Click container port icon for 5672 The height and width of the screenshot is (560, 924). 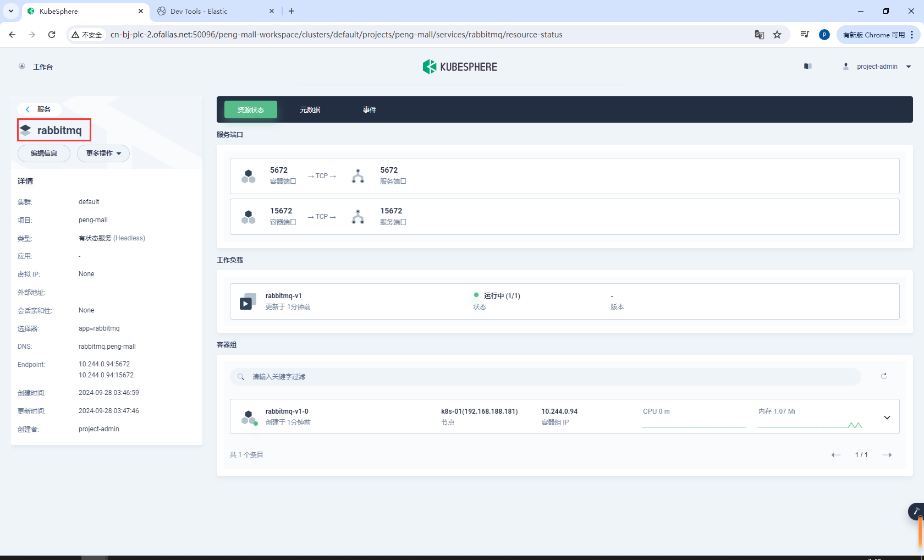pyautogui.click(x=249, y=176)
